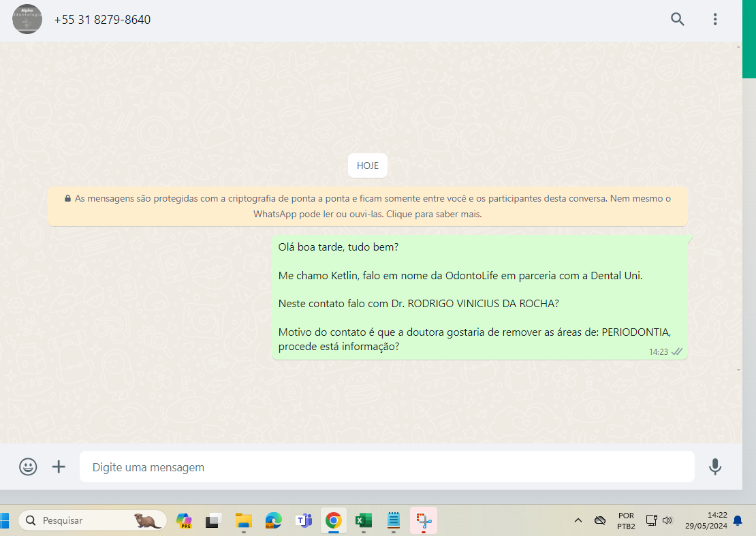Viewport: 756px width, 536px height.
Task: Search within this conversation
Action: point(678,19)
